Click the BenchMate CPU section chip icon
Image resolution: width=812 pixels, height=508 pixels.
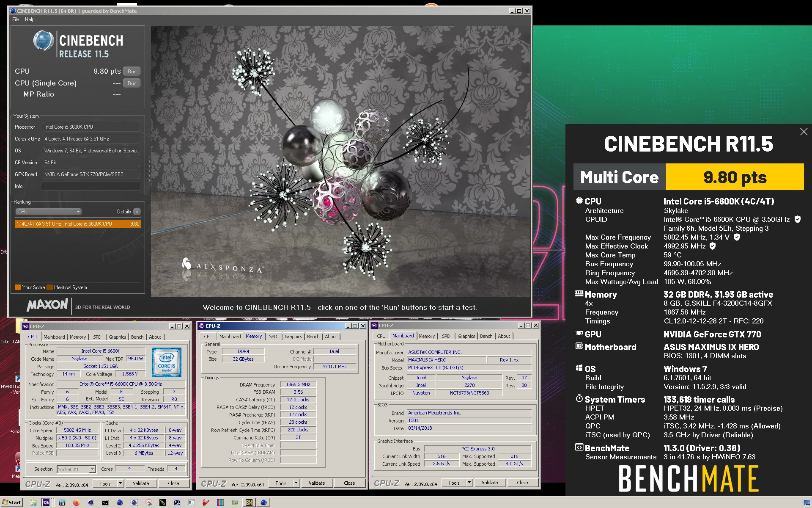579,201
